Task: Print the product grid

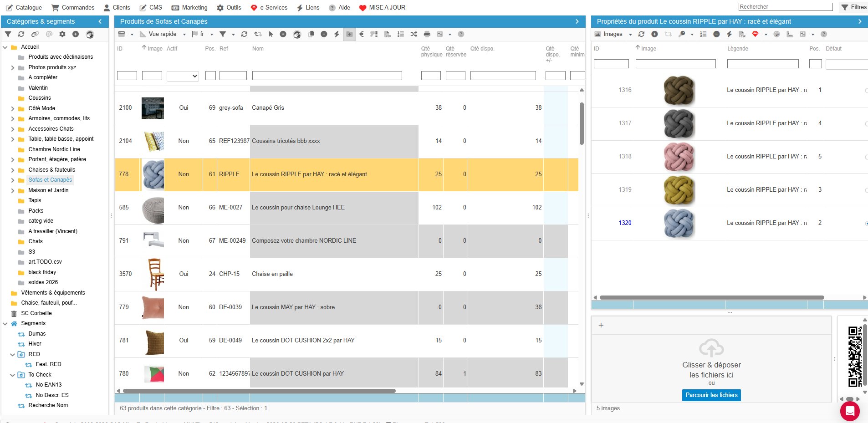Action: click(427, 34)
